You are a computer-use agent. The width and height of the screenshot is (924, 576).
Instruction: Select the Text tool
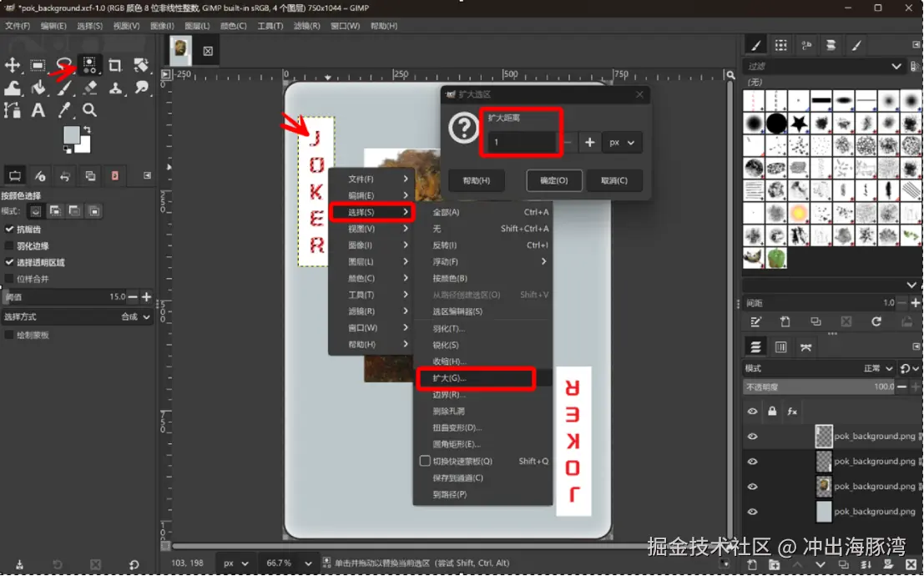38,110
